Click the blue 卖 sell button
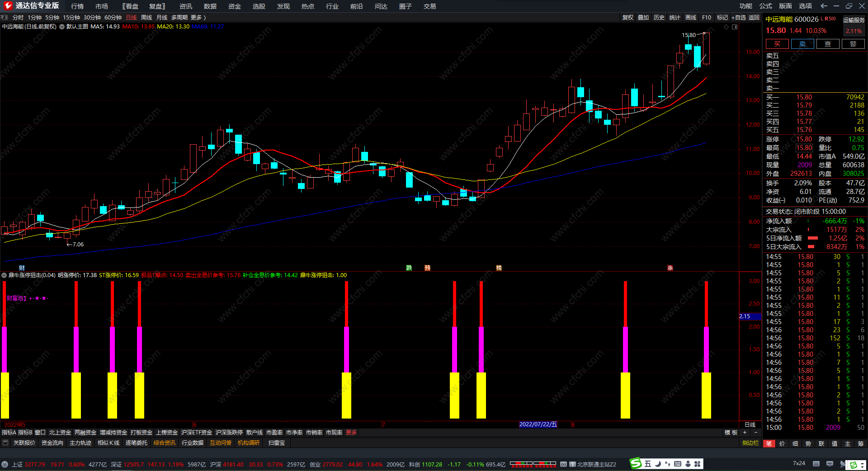868x471 pixels. [802, 44]
